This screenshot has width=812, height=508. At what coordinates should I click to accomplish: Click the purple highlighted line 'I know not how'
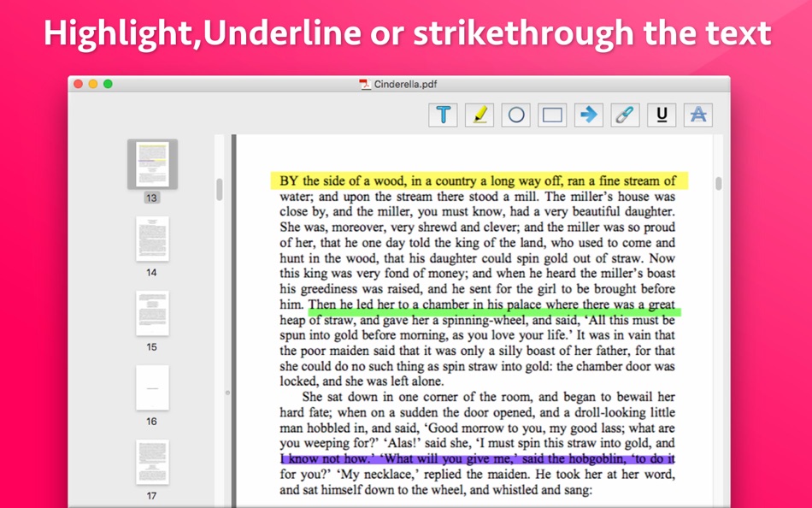point(478,458)
